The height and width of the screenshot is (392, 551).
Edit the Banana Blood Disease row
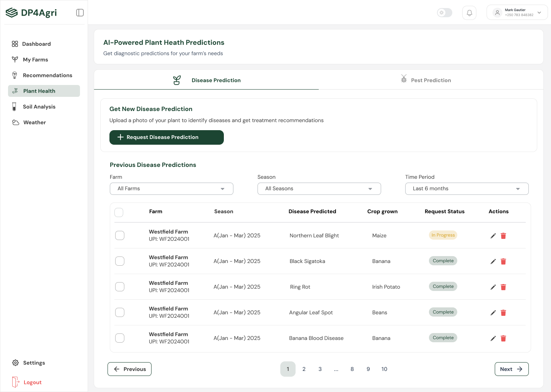click(x=493, y=338)
